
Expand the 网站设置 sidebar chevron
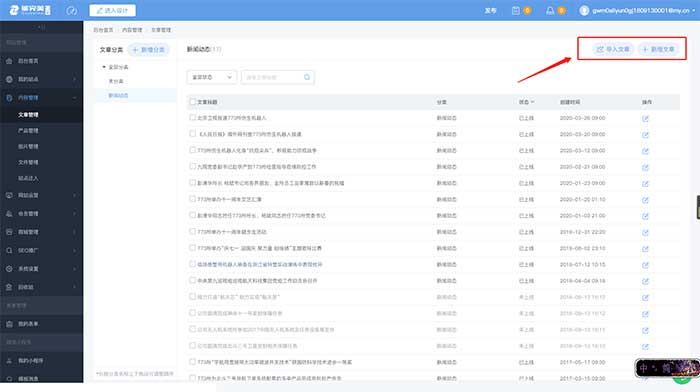(x=75, y=195)
